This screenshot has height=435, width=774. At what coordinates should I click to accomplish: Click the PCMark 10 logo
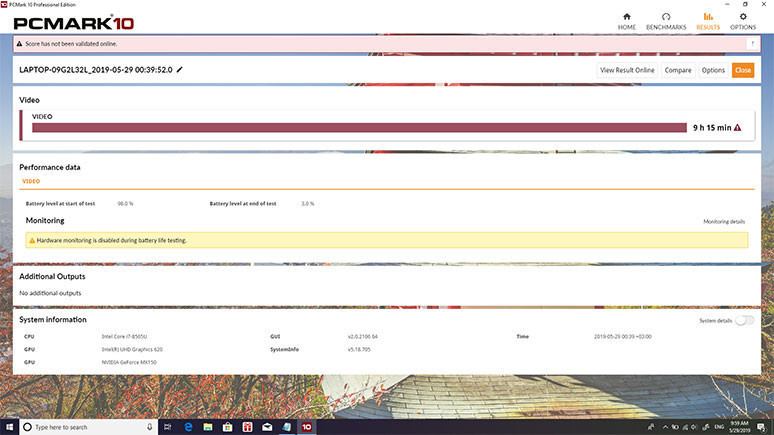coord(74,23)
